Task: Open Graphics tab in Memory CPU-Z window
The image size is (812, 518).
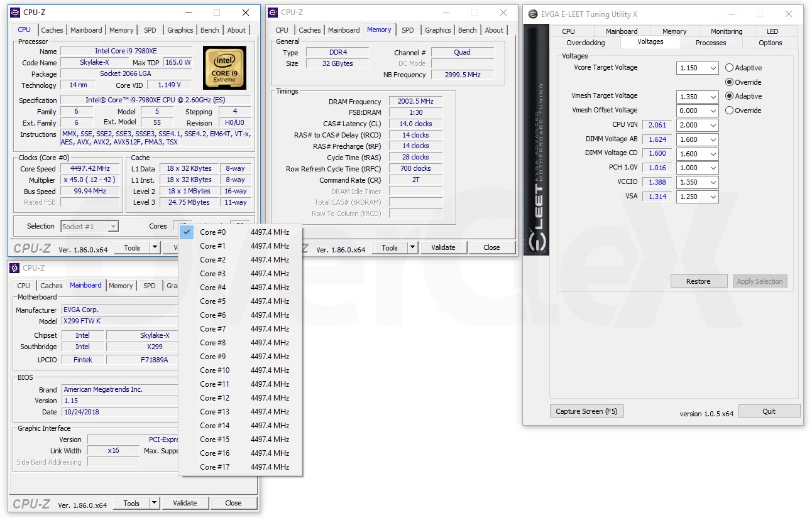Action: click(x=438, y=30)
